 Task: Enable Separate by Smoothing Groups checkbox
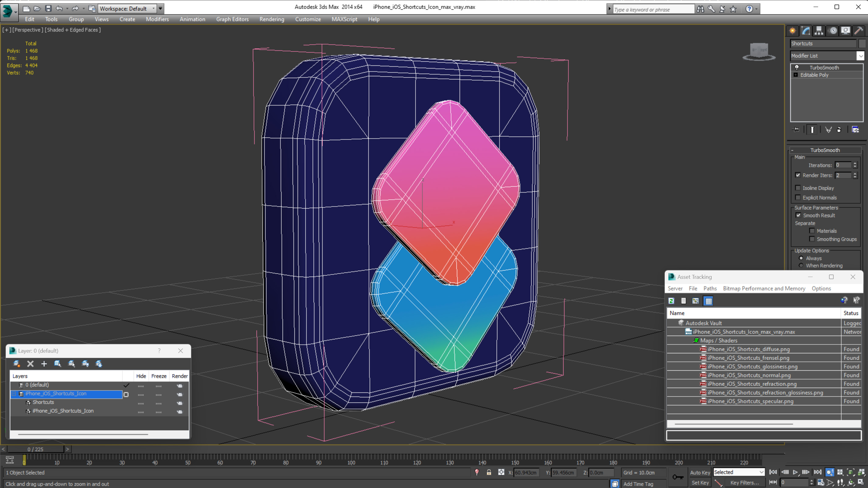coord(812,239)
